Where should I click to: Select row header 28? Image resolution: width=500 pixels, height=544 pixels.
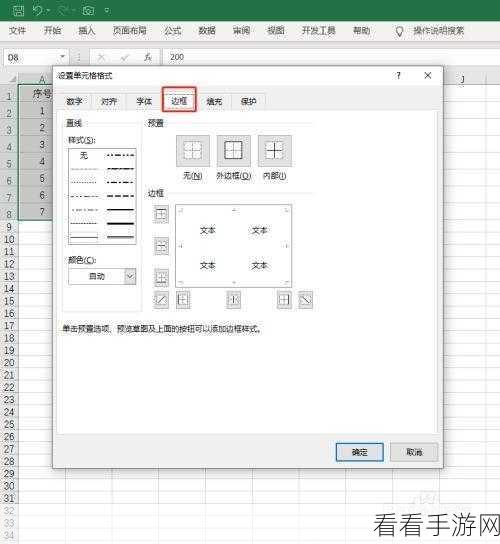pos(9,461)
